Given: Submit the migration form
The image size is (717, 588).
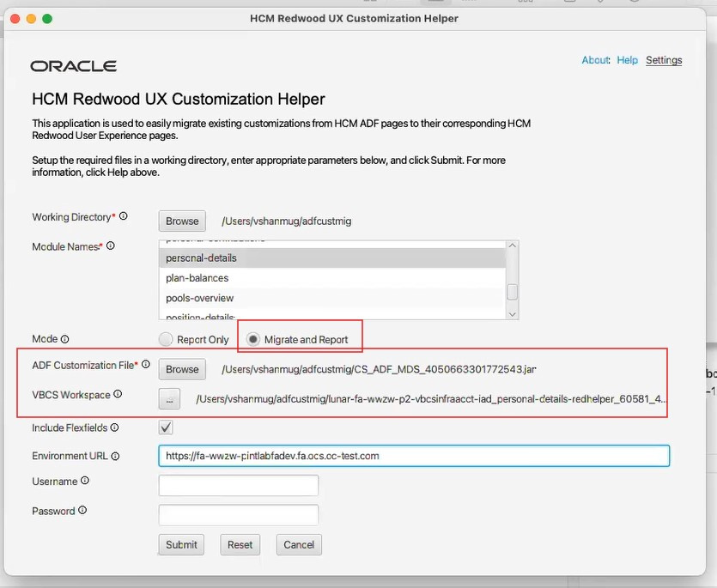Looking at the screenshot, I should pos(180,544).
